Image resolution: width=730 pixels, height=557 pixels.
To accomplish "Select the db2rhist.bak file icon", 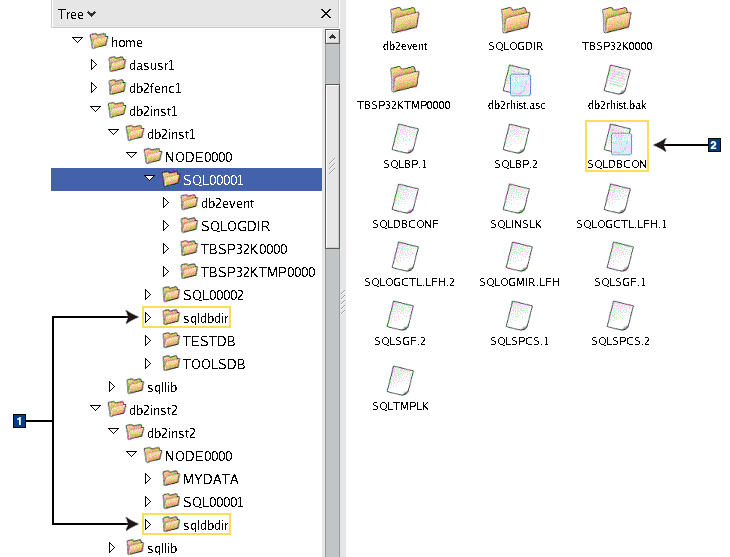I will coord(617,79).
